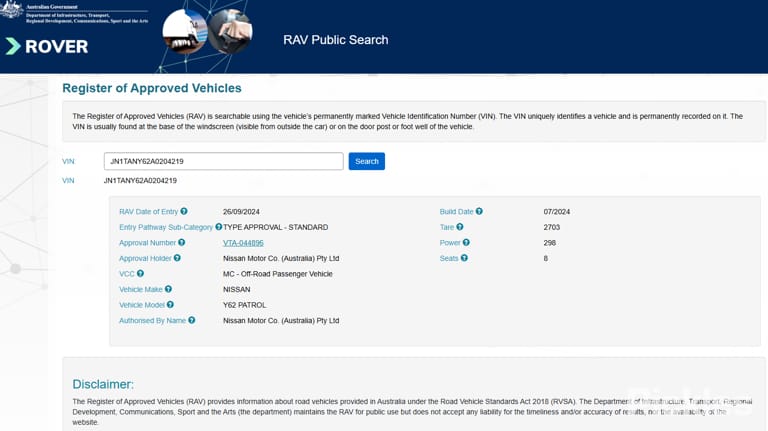Click the VIN result text below the field
Screen dimensions: 768x431
pos(140,181)
